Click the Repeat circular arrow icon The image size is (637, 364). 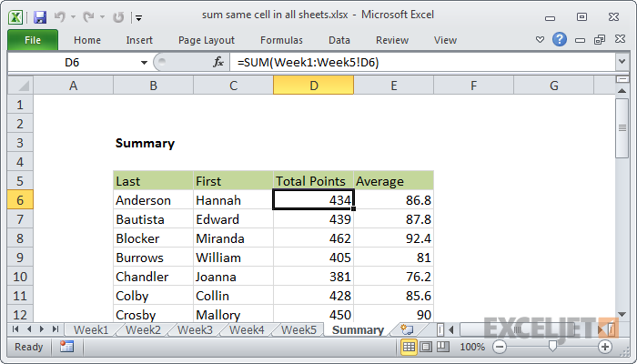point(118,17)
